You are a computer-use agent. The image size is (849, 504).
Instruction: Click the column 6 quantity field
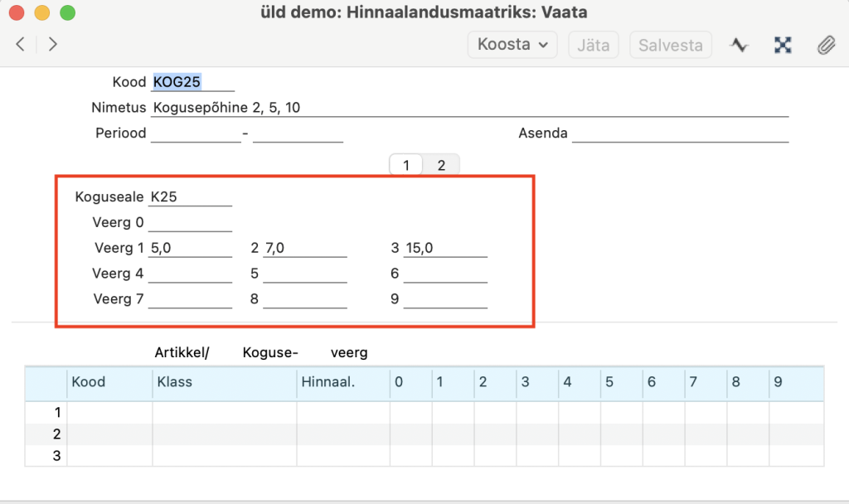(x=445, y=274)
